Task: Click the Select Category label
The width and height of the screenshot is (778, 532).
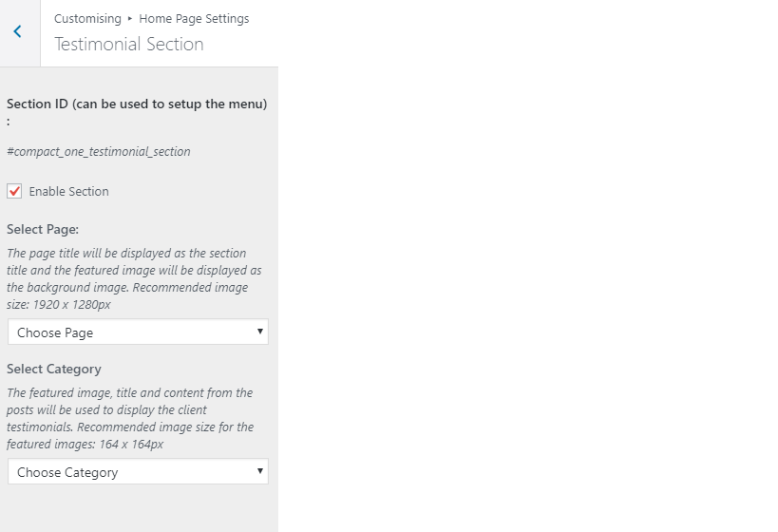Action: pos(54,370)
